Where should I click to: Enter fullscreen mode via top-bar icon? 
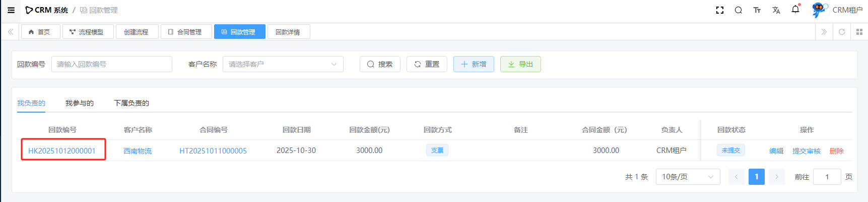point(720,10)
